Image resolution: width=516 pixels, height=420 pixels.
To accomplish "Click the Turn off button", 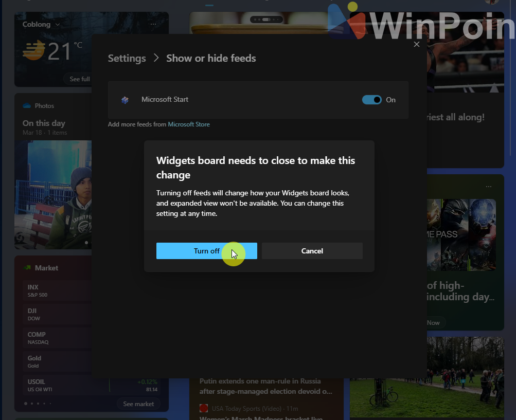I will 206,251.
